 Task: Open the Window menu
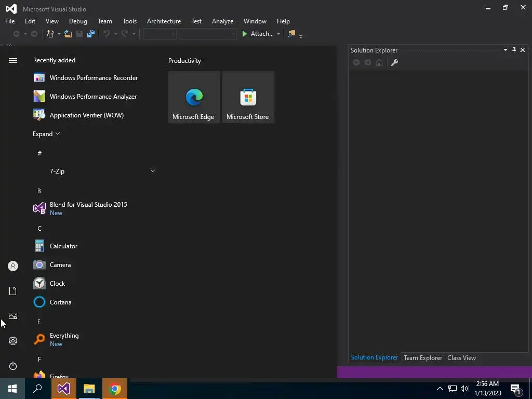255,21
